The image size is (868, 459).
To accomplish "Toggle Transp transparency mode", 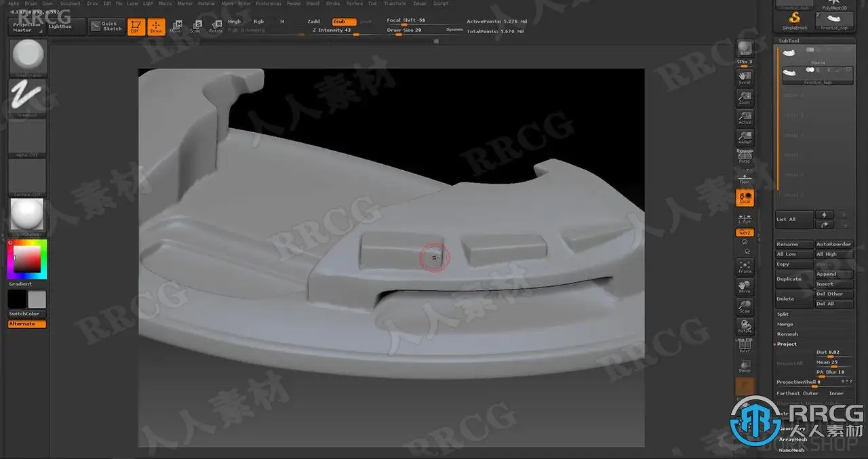I will 745,366.
